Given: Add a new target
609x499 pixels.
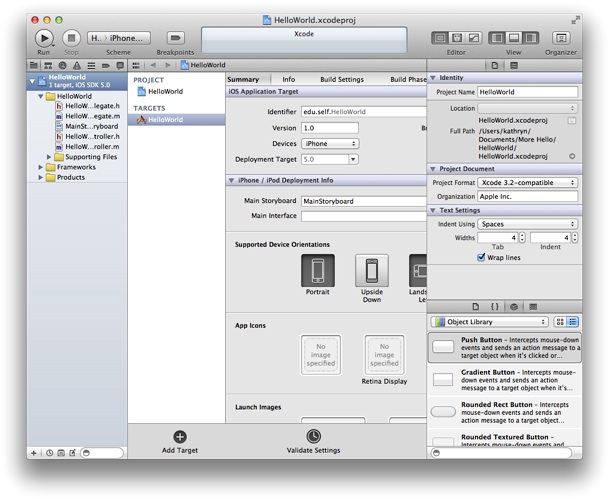Looking at the screenshot, I should pyautogui.click(x=180, y=437).
